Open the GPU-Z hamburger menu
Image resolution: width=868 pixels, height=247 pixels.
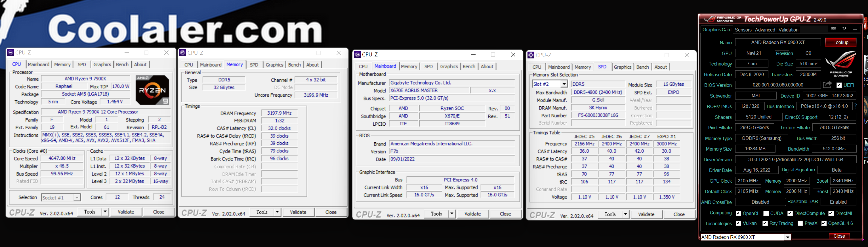click(855, 28)
